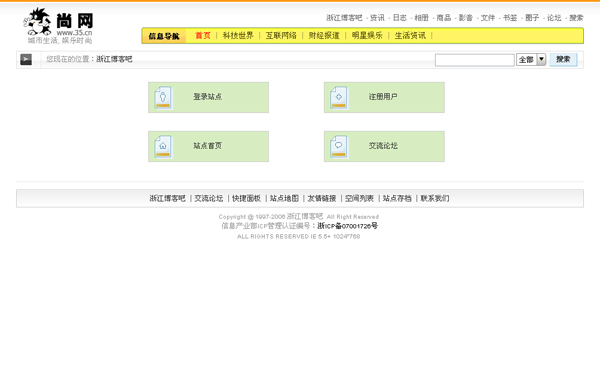Click the 站点首页 text label
This screenshot has width=600, height=370.
pos(207,146)
